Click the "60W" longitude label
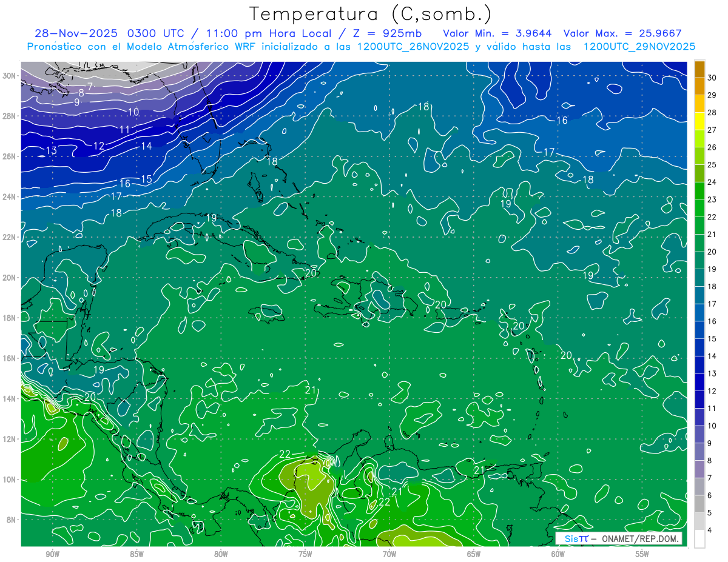 (x=558, y=554)
